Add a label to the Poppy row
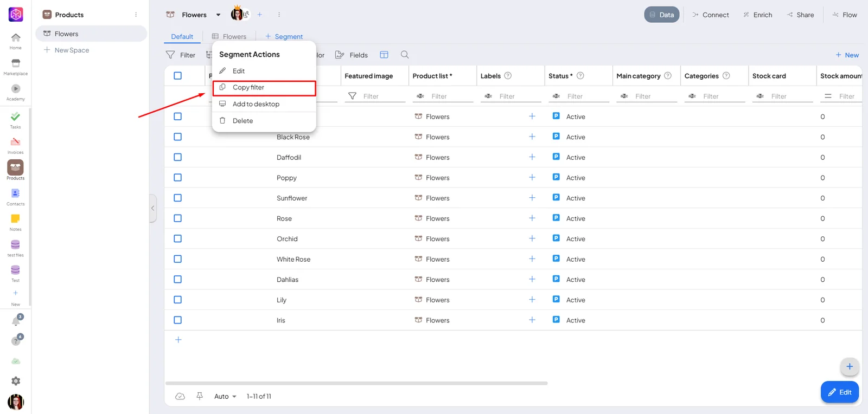Screen dimensions: 868x414 point(532,177)
